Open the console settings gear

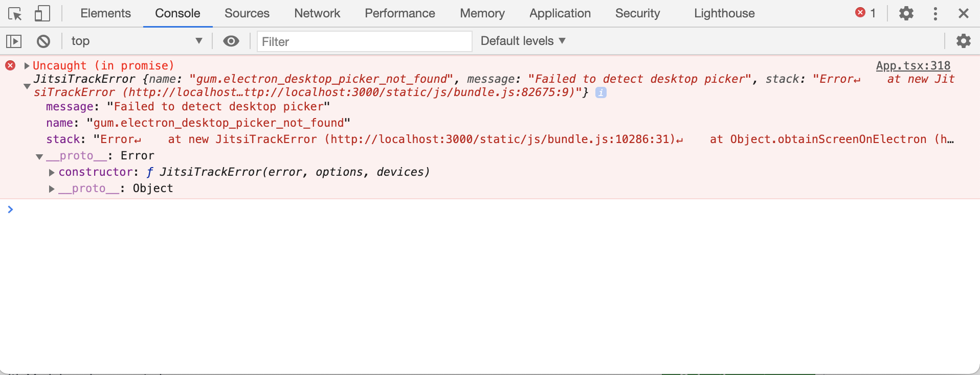tap(964, 41)
